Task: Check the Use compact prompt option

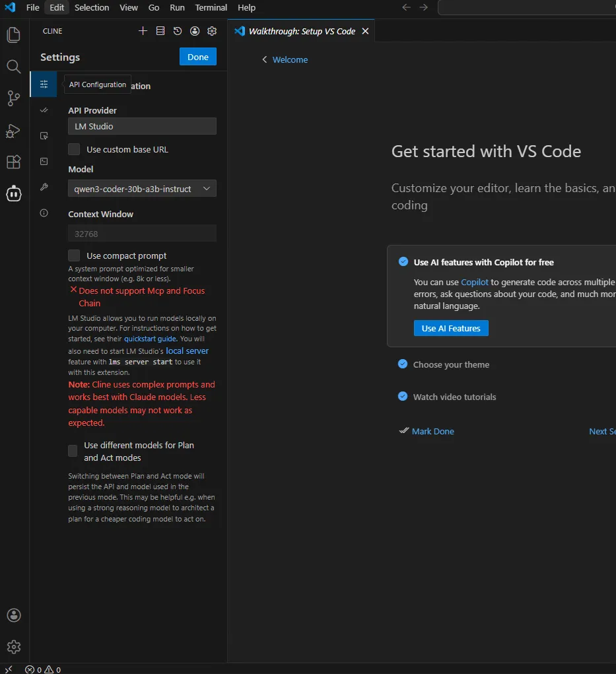Action: point(75,255)
